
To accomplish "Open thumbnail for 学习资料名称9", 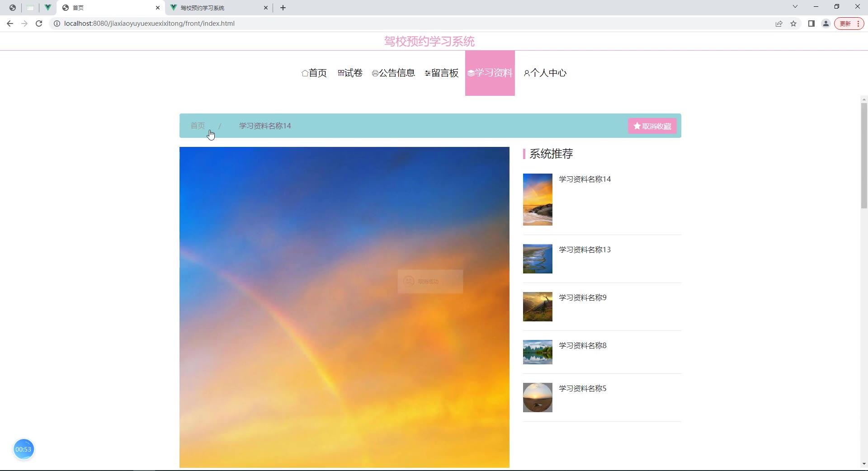I will pos(538,306).
